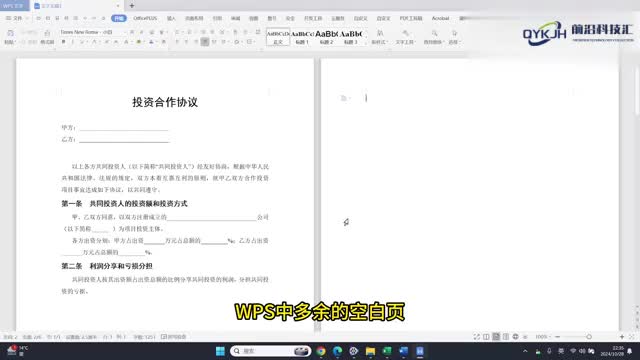This screenshot has height=360, width=640.
Task: Click the decrease indent icon
Action: point(203,32)
